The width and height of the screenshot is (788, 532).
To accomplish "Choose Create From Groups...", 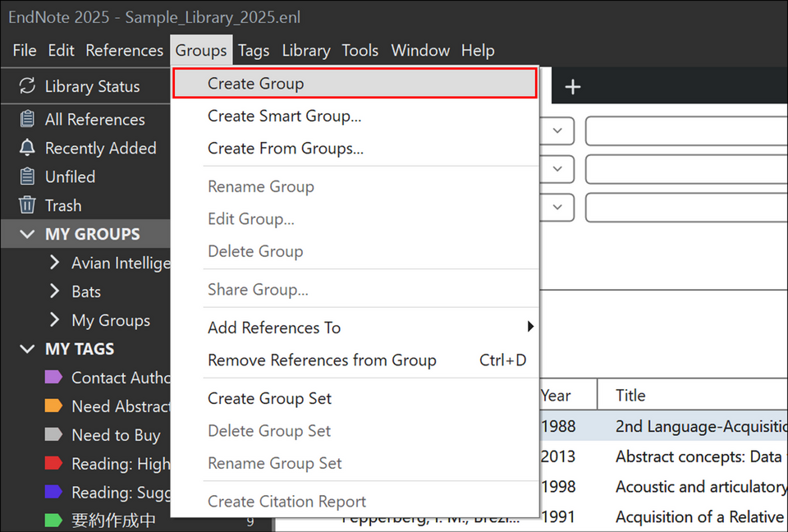I will pos(355,149).
